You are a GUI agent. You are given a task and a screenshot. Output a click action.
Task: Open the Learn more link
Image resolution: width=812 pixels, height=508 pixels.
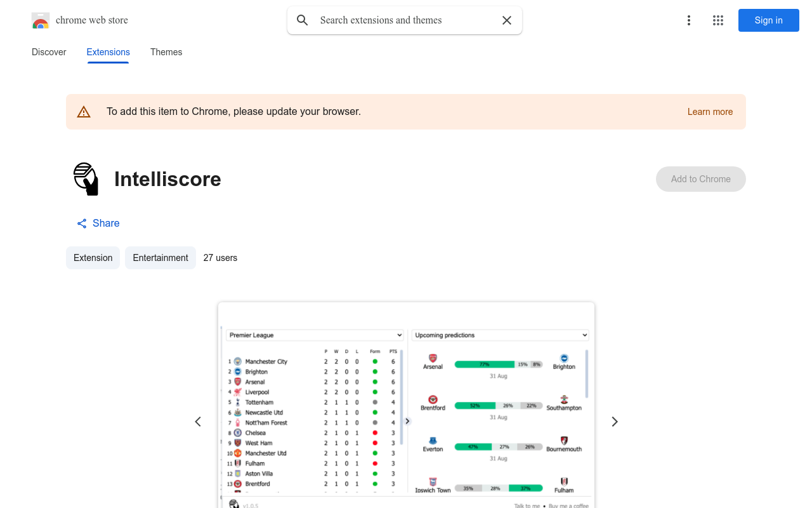[710, 112]
